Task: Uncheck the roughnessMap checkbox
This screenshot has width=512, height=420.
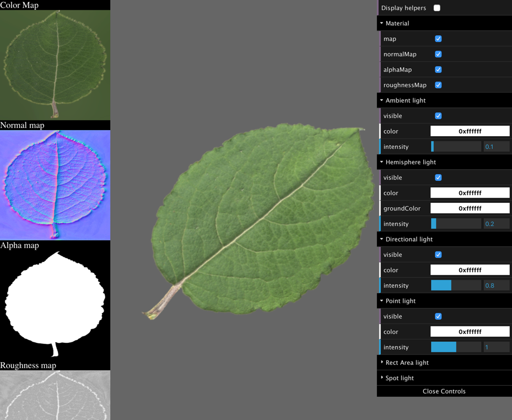Action: coord(438,85)
